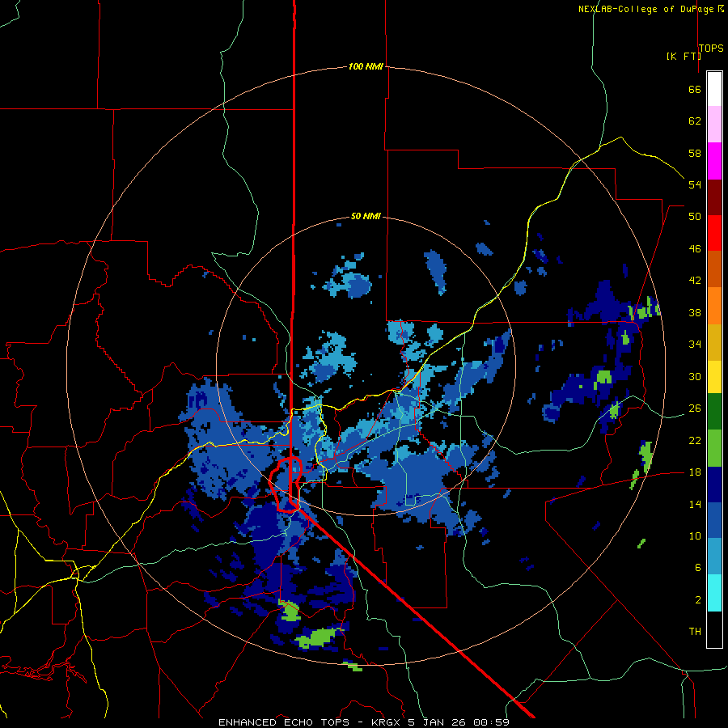The image size is (728, 728).
Task: Click the ENHANCED ECHO TOPS KRGX caption
Action: coord(364,722)
